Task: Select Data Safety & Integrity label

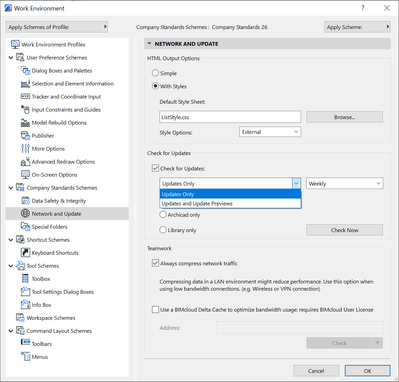Action: tap(59, 201)
